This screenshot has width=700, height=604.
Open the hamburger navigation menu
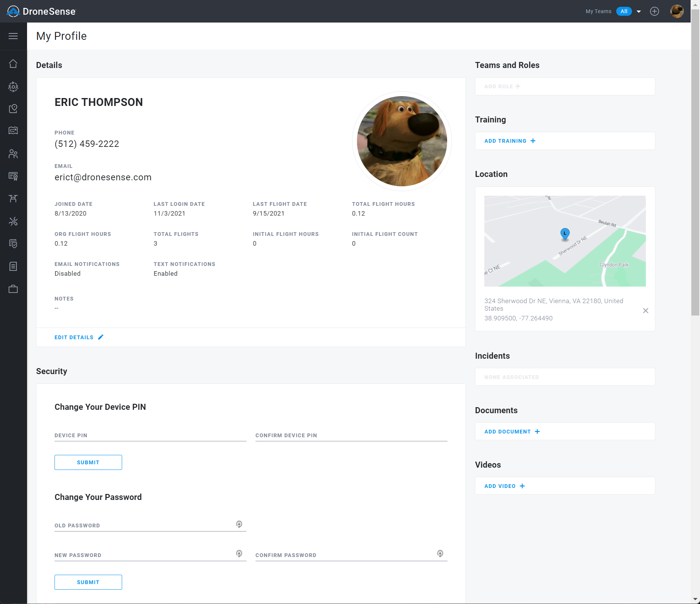click(13, 36)
